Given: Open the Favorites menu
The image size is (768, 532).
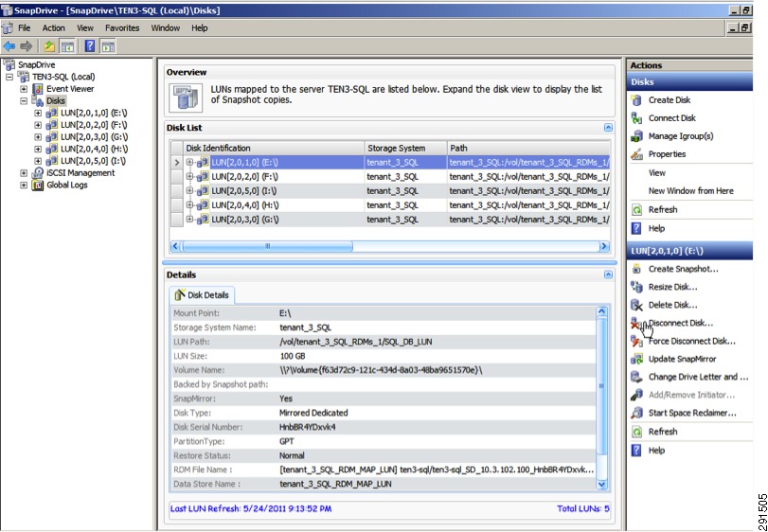Looking at the screenshot, I should 122,28.
